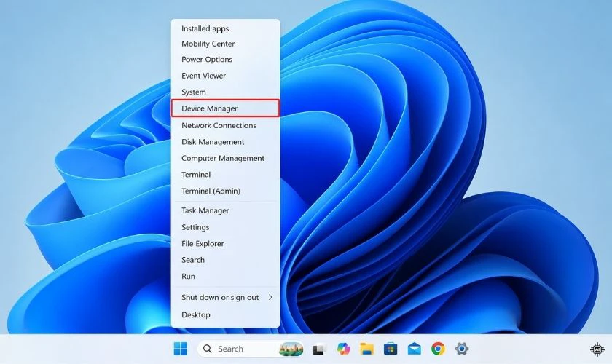The height and width of the screenshot is (364, 612).
Task: Click the Windows Start button
Action: pos(181,349)
